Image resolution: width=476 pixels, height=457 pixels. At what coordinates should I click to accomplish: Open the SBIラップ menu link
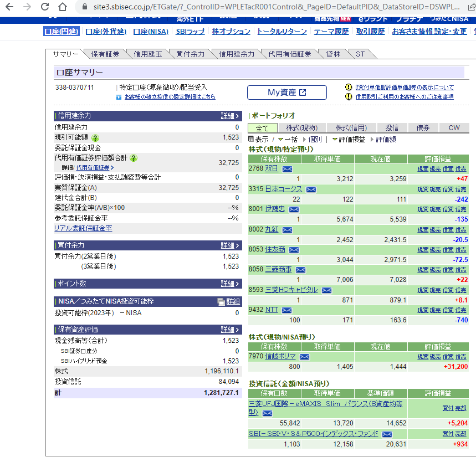click(190, 32)
